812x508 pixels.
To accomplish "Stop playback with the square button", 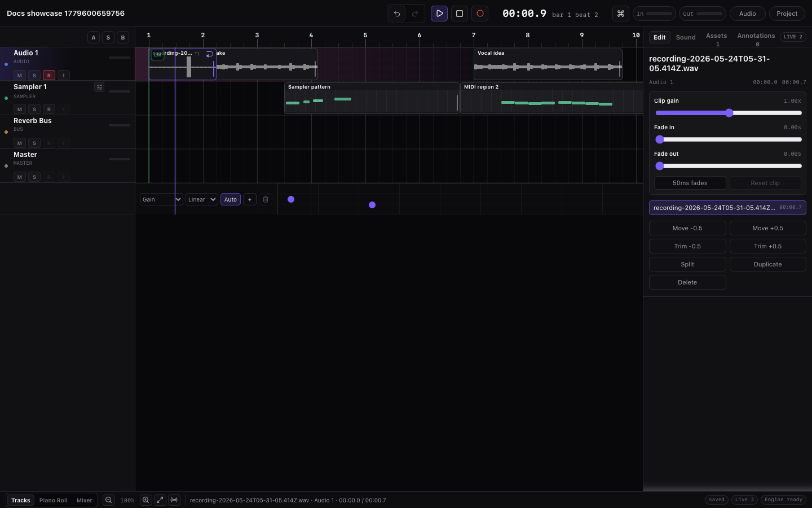I will [460, 14].
